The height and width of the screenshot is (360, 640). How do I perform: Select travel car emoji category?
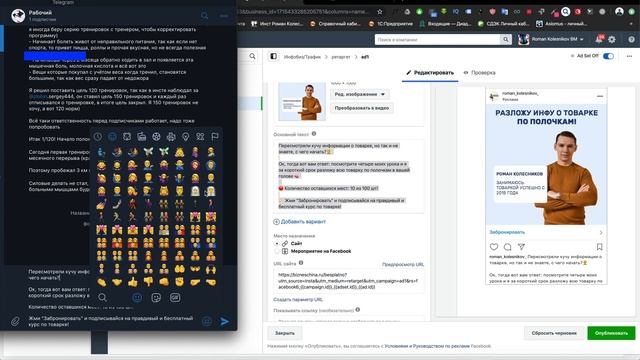pyautogui.click(x=171, y=137)
